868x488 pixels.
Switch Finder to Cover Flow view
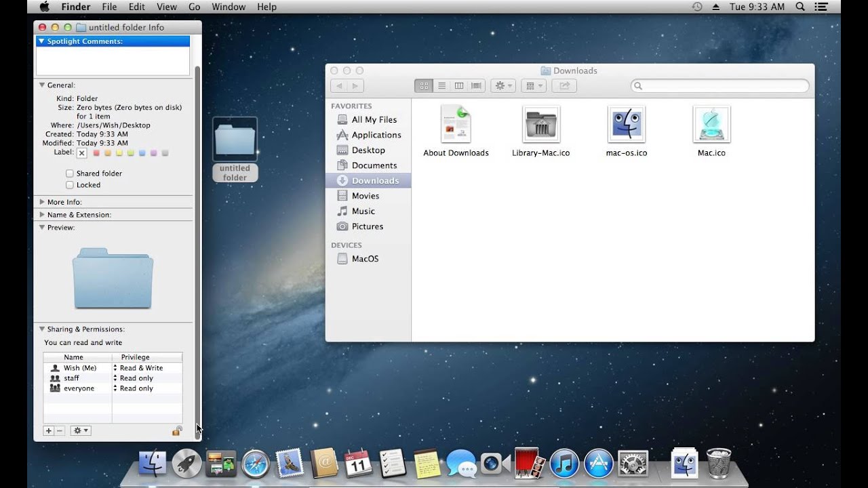click(x=476, y=85)
